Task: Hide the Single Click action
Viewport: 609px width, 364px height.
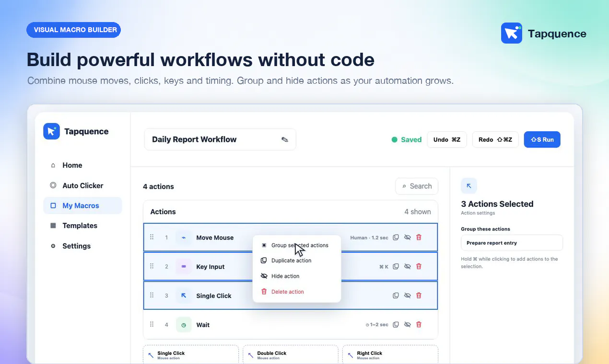Action: [x=407, y=296]
